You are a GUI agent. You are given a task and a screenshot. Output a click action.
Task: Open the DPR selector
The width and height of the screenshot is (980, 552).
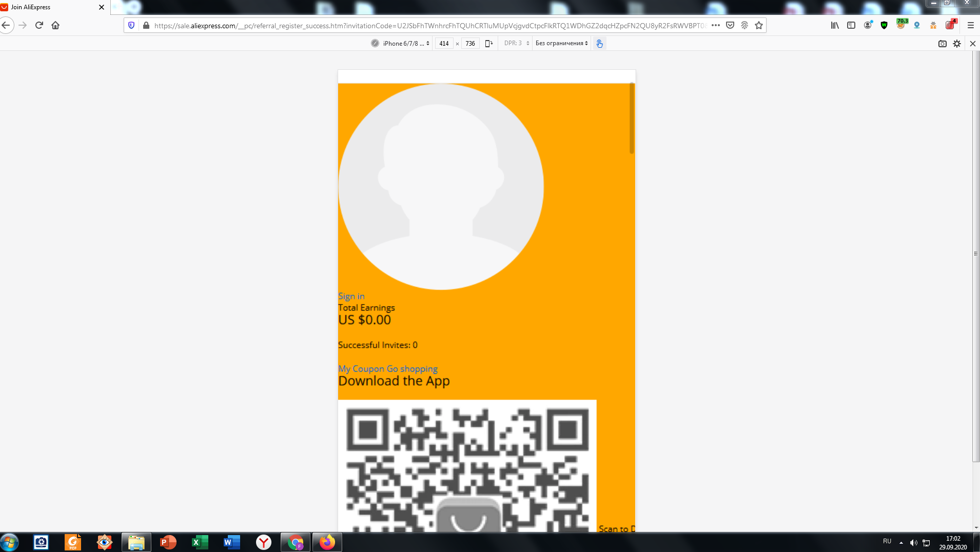516,44
